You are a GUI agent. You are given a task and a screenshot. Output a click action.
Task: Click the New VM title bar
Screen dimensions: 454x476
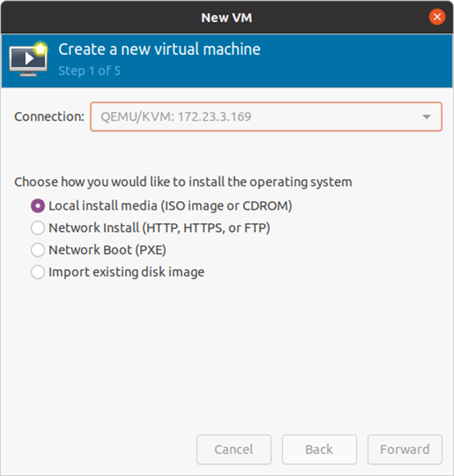pos(226,17)
